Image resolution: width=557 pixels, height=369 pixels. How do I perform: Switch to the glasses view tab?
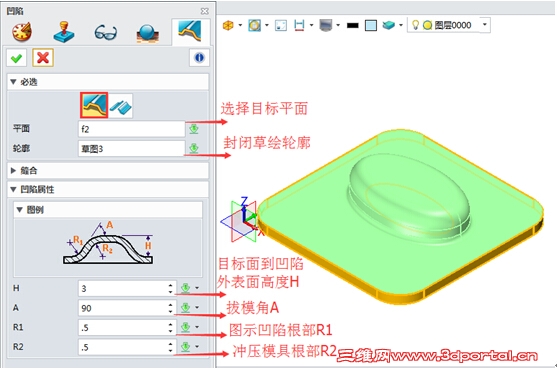[106, 33]
